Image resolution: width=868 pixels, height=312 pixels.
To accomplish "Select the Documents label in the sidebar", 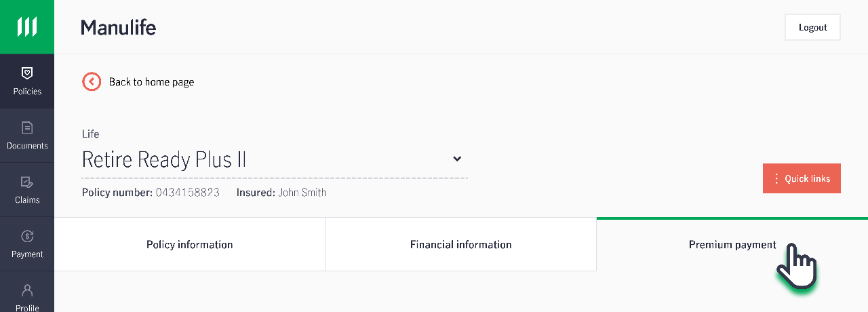I will tap(27, 146).
